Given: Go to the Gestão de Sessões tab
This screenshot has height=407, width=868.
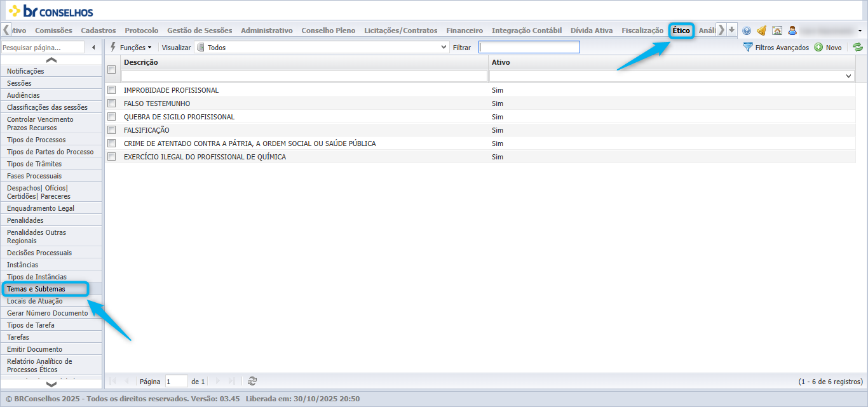Looking at the screenshot, I should point(200,30).
